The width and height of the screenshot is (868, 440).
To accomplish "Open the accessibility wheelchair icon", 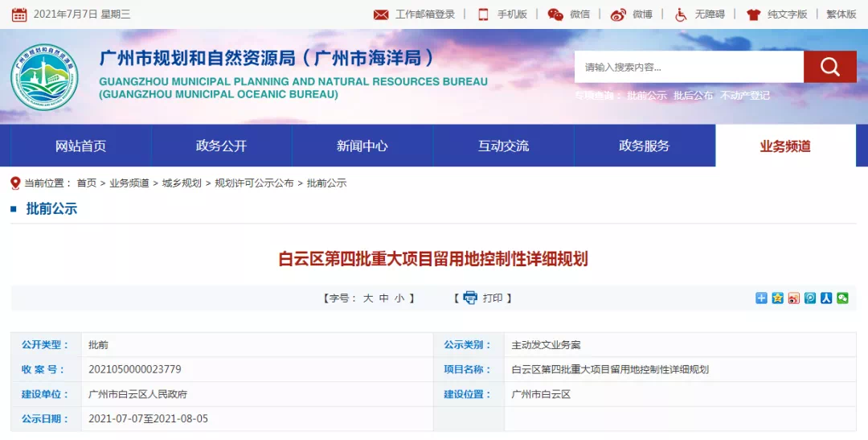I will coord(681,14).
